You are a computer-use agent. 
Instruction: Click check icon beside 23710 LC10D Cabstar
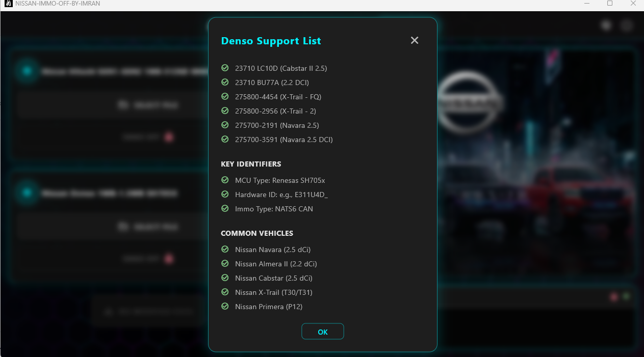click(x=225, y=68)
